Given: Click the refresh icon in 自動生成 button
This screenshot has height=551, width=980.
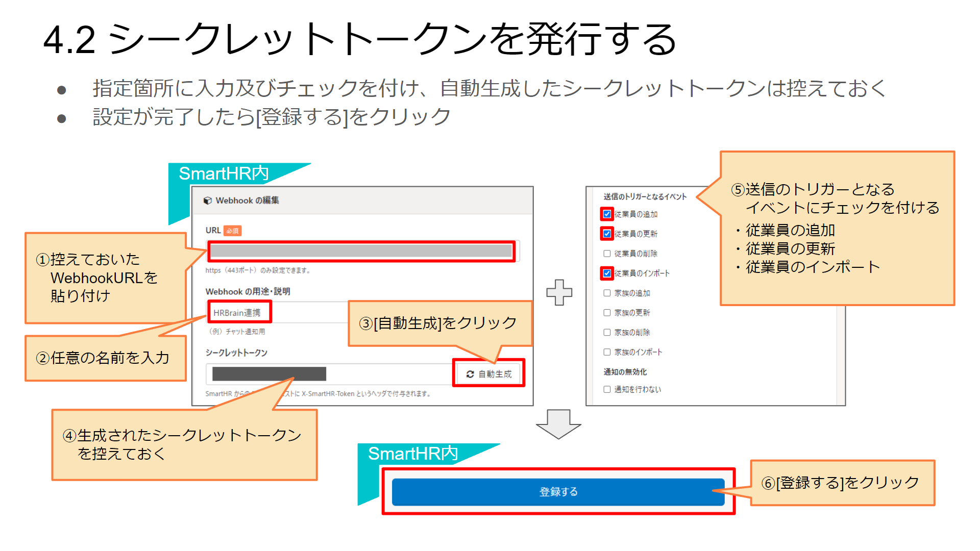Looking at the screenshot, I should tap(470, 374).
